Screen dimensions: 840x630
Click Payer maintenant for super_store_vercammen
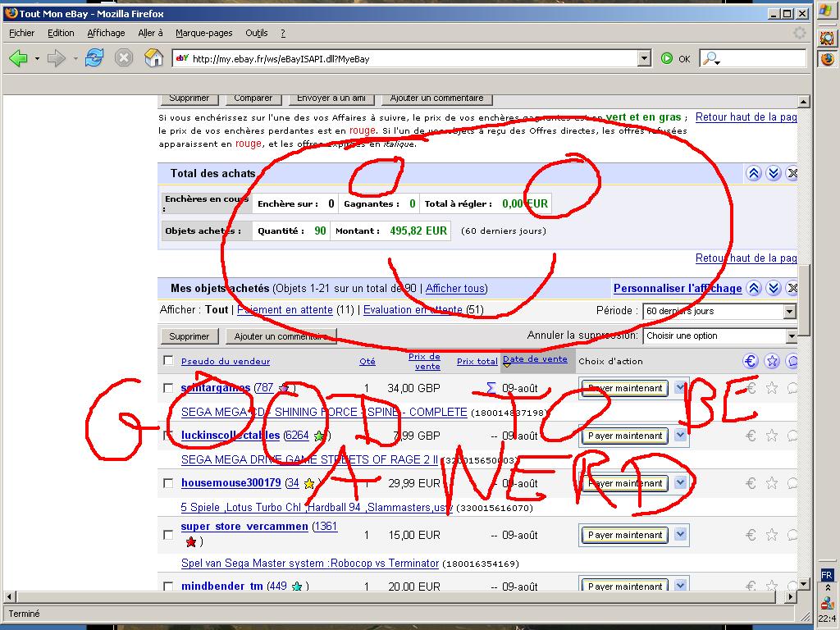coord(625,535)
